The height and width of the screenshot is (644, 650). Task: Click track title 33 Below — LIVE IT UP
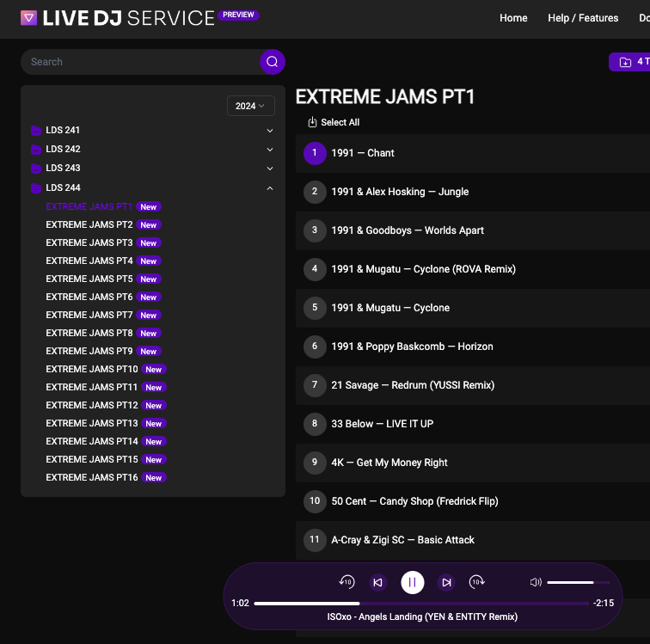click(383, 424)
